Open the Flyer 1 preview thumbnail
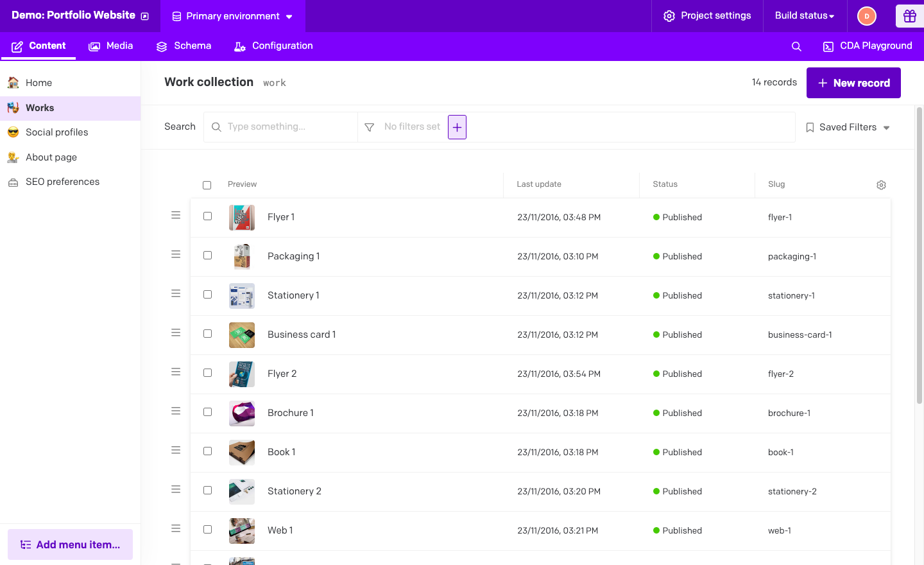Screen dimensions: 924x565 (242, 218)
